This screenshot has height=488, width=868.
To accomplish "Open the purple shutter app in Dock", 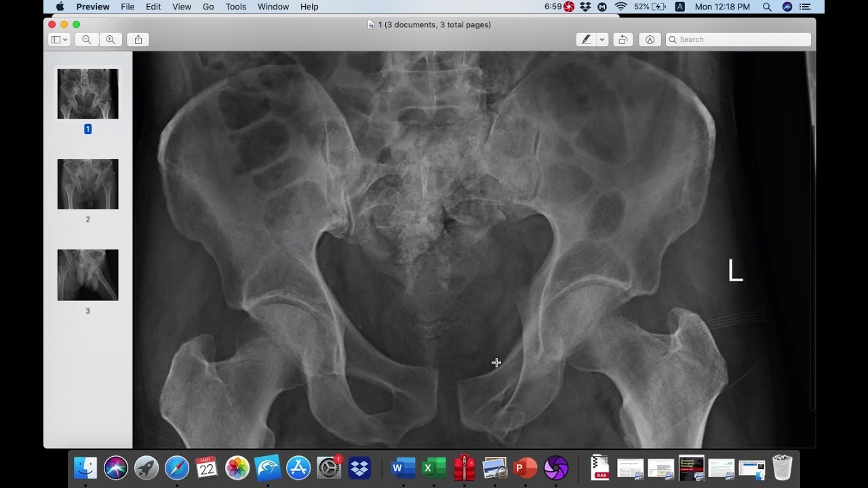I will coord(555,468).
